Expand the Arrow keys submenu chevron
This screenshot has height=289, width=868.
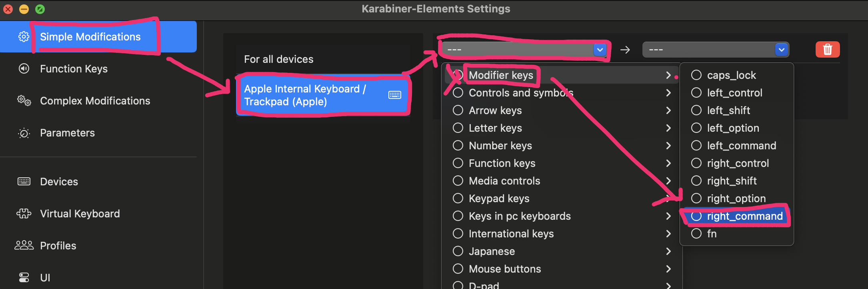(668, 110)
